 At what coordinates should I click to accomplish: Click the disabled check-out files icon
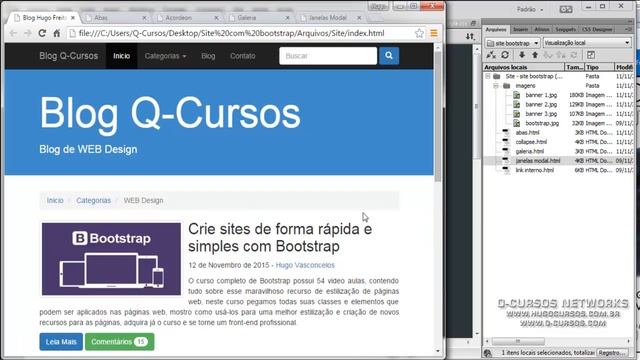click(x=548, y=55)
